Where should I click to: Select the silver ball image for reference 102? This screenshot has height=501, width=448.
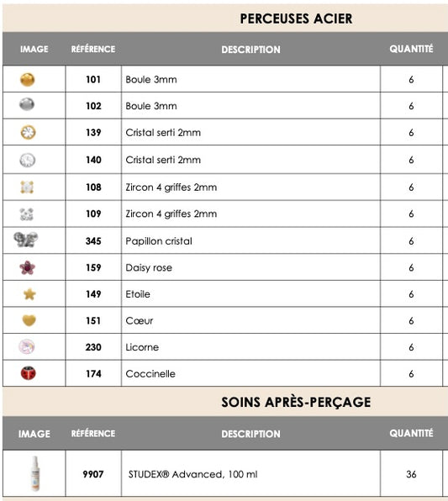pos(27,104)
